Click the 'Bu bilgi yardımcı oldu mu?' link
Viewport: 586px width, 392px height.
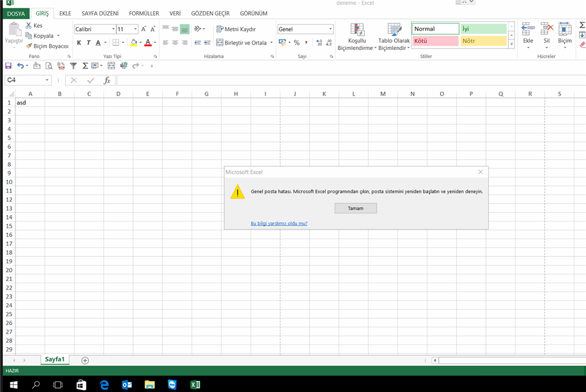[x=279, y=223]
